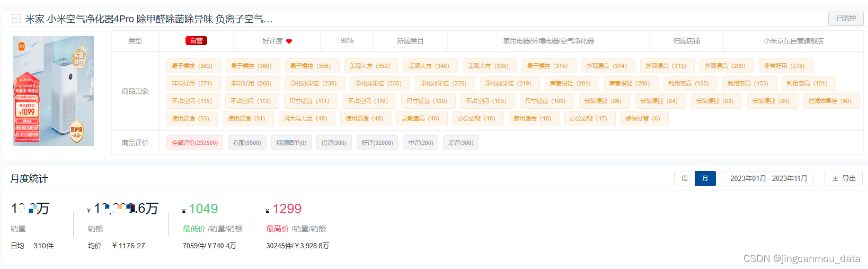Viewport: 868px width, 269px height.
Task: Click the 多快好省 (6) tag
Action: pyautogui.click(x=644, y=118)
